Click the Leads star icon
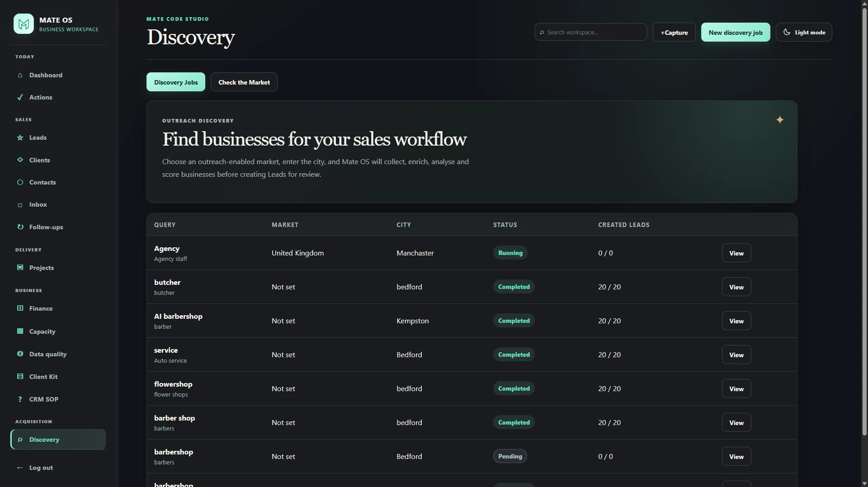This screenshot has width=868, height=487. click(20, 137)
